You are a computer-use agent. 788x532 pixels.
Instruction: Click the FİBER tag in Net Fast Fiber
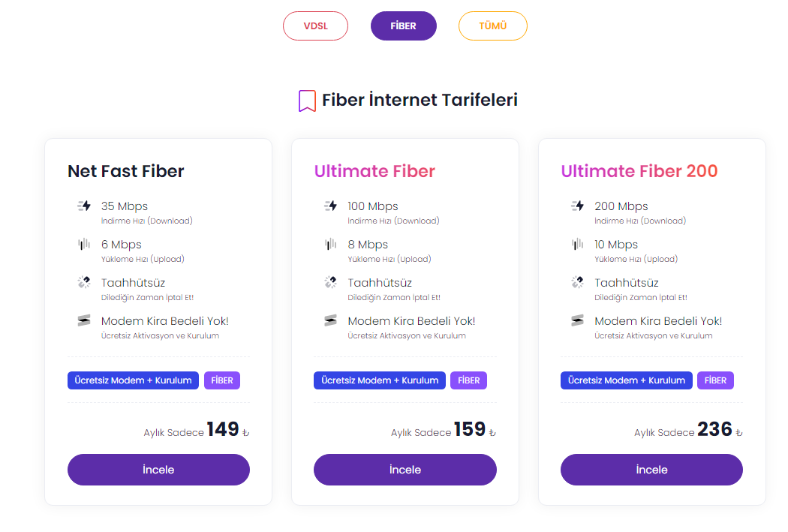222,380
